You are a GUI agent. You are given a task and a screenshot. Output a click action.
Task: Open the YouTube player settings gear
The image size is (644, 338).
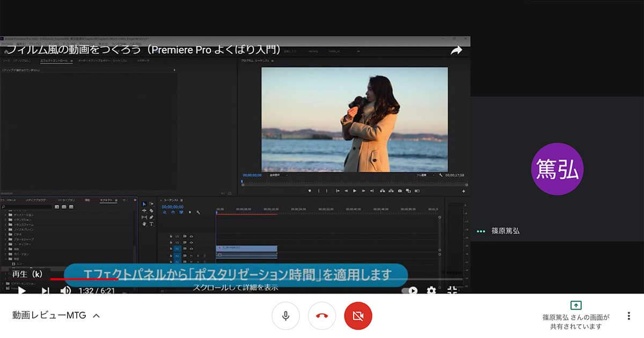coord(431,290)
